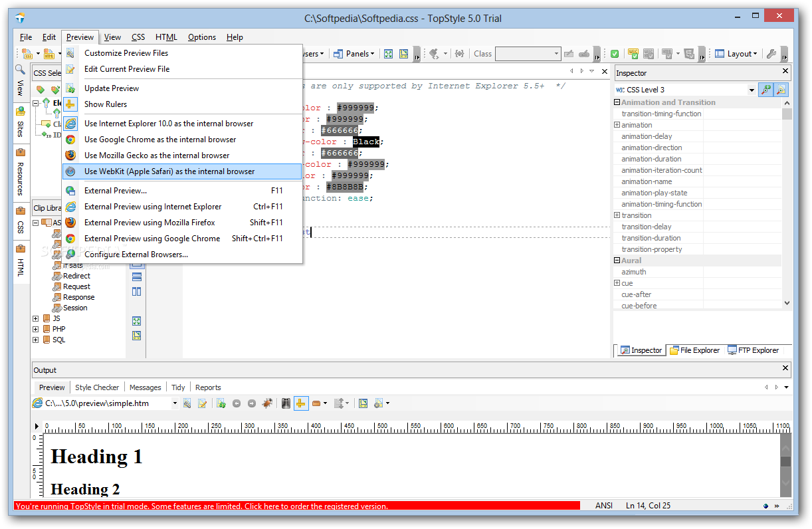Click the Response clip item
This screenshot has height=529, width=812.
tap(78, 297)
